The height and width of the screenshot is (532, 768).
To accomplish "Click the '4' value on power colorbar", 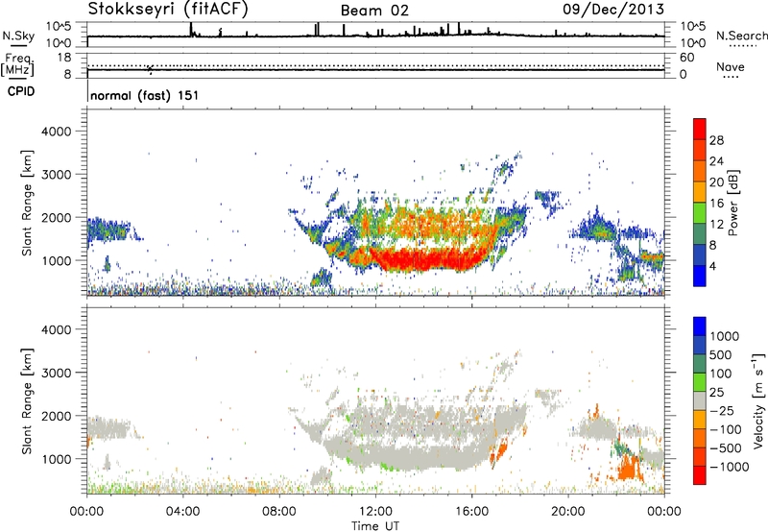I will pos(713,266).
